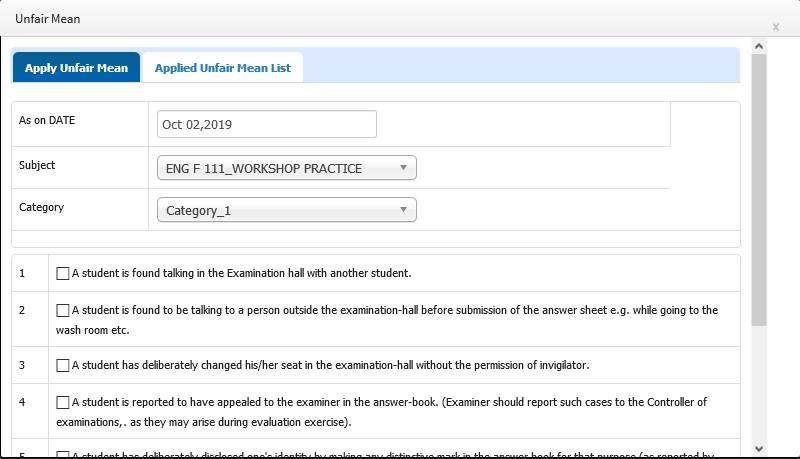
Task: Click the 'Unfair Mean' dialog title
Action: pyautogui.click(x=47, y=19)
